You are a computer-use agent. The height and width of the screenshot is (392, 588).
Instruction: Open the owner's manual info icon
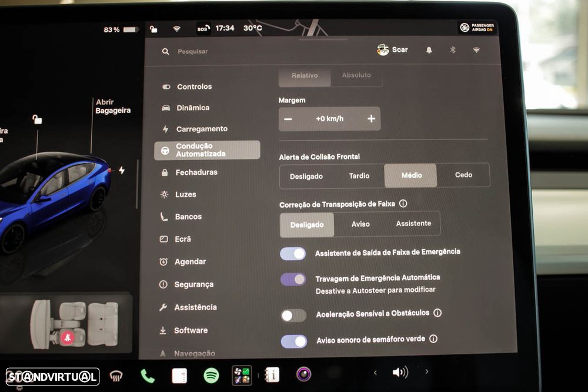pos(272,375)
